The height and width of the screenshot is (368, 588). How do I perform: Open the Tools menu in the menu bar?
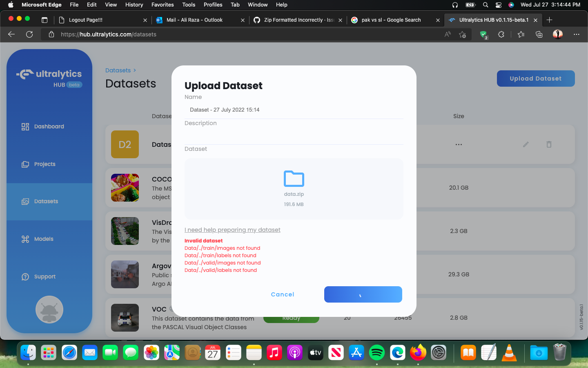[x=189, y=5]
